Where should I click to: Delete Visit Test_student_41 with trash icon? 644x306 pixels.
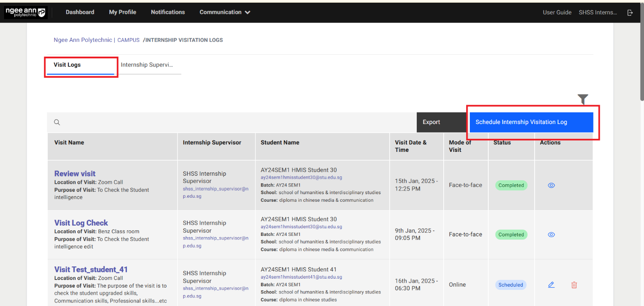tap(574, 285)
